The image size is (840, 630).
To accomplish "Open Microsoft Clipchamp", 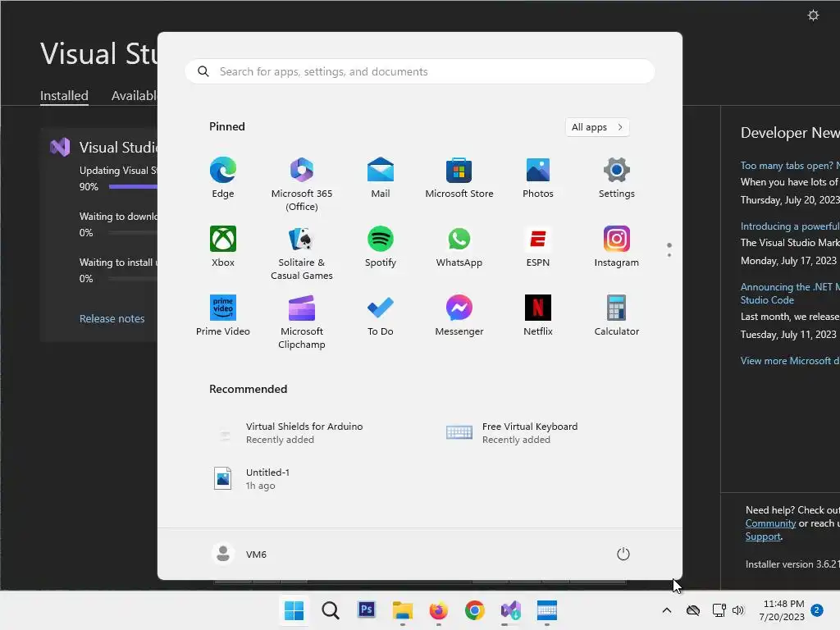I will pos(302,322).
